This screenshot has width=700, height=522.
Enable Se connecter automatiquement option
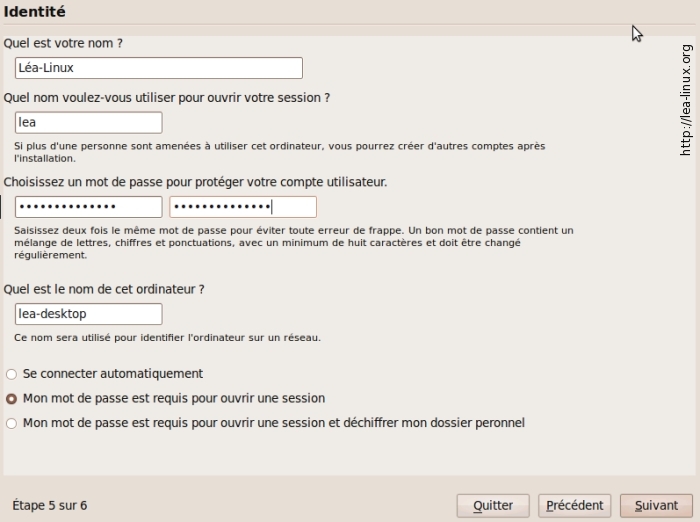pos(12,374)
